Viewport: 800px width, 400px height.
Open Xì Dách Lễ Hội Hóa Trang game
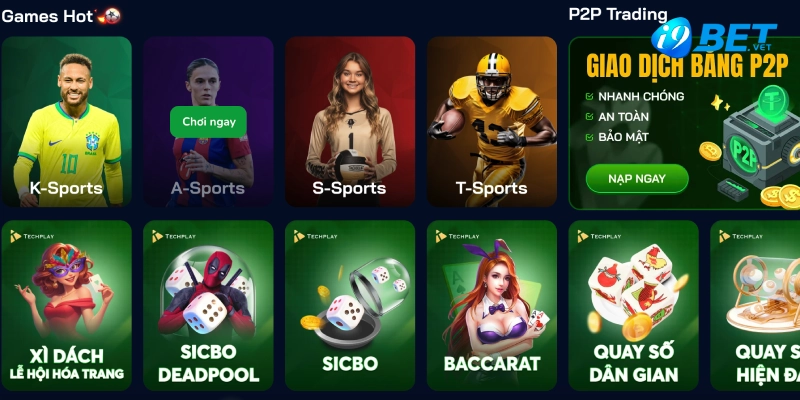pos(66,306)
